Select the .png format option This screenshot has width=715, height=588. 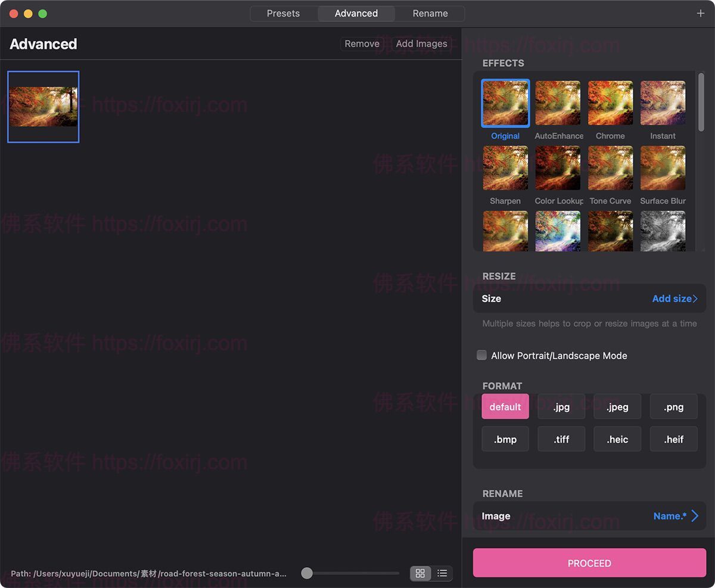click(673, 407)
